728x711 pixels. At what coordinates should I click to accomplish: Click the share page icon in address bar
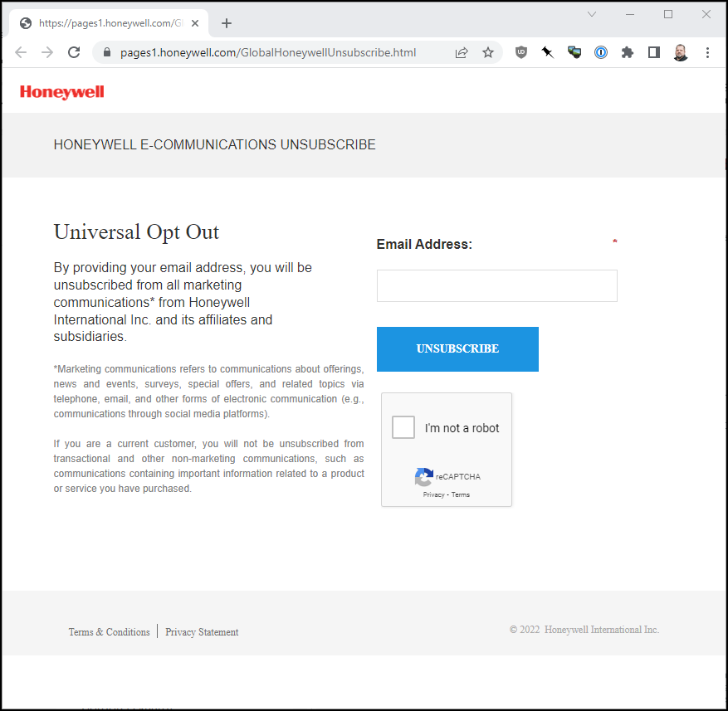pyautogui.click(x=461, y=52)
